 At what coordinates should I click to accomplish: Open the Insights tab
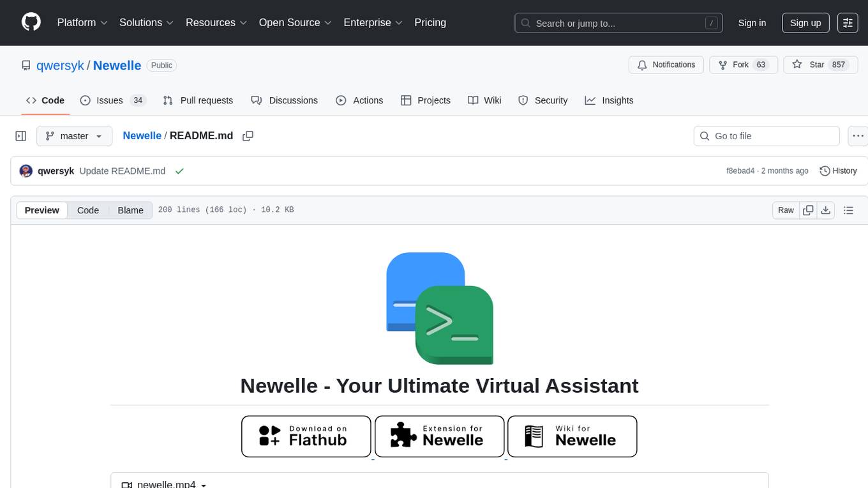[x=610, y=100]
